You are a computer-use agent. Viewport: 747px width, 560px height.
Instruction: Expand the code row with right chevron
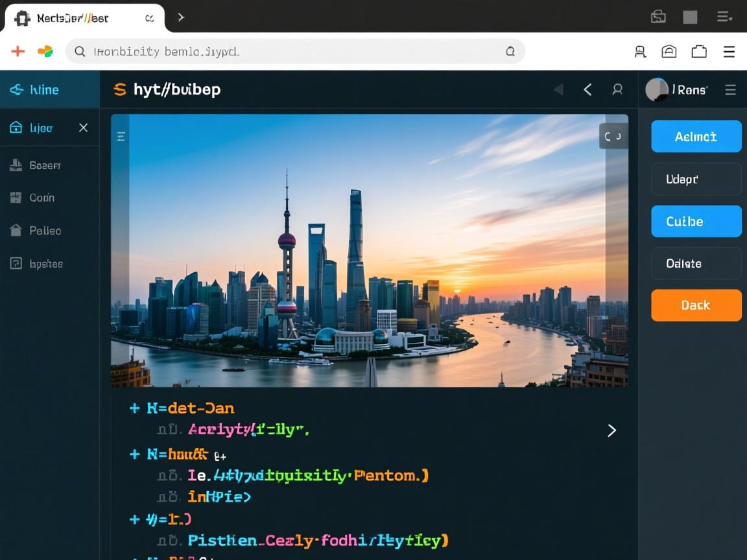(x=611, y=430)
